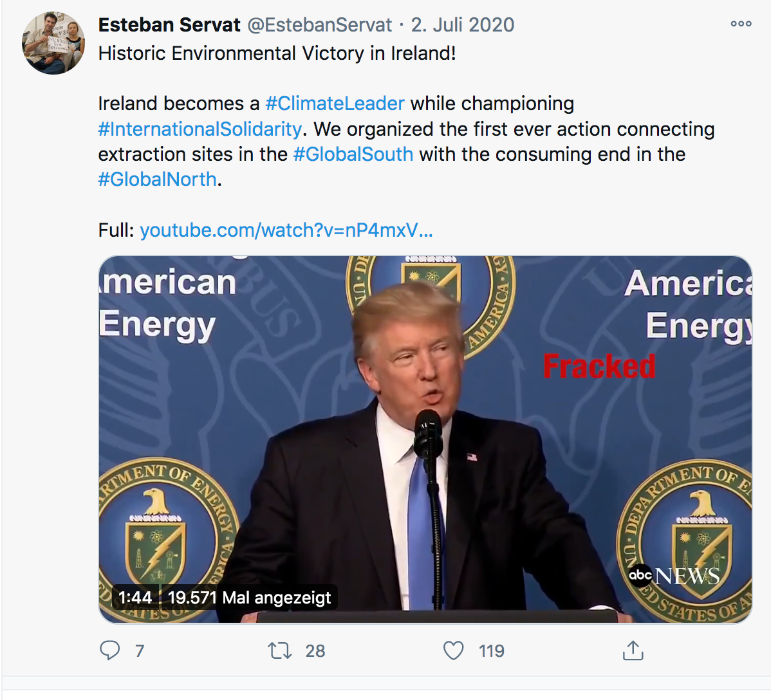Open the three-dot more options menu
The image size is (771, 700).
click(741, 24)
